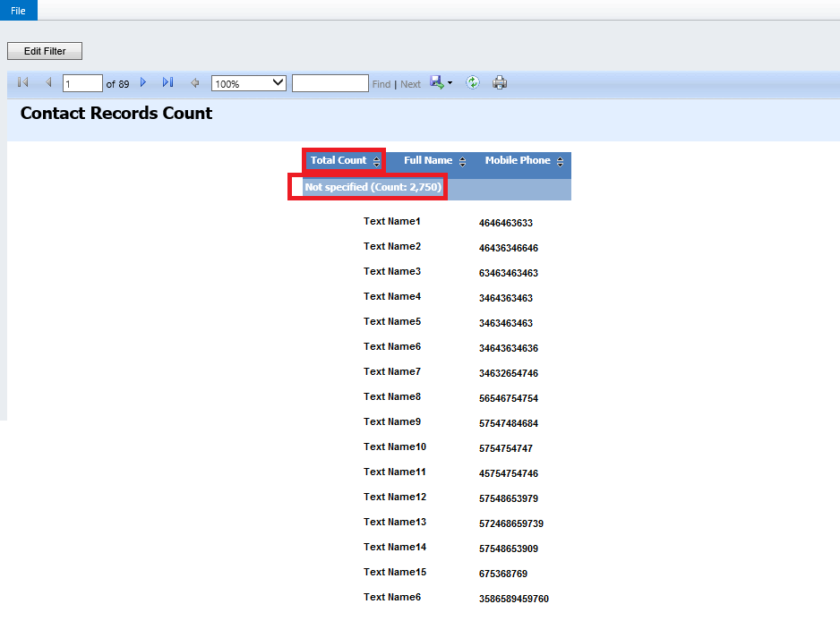Click the find text search box

330,83
